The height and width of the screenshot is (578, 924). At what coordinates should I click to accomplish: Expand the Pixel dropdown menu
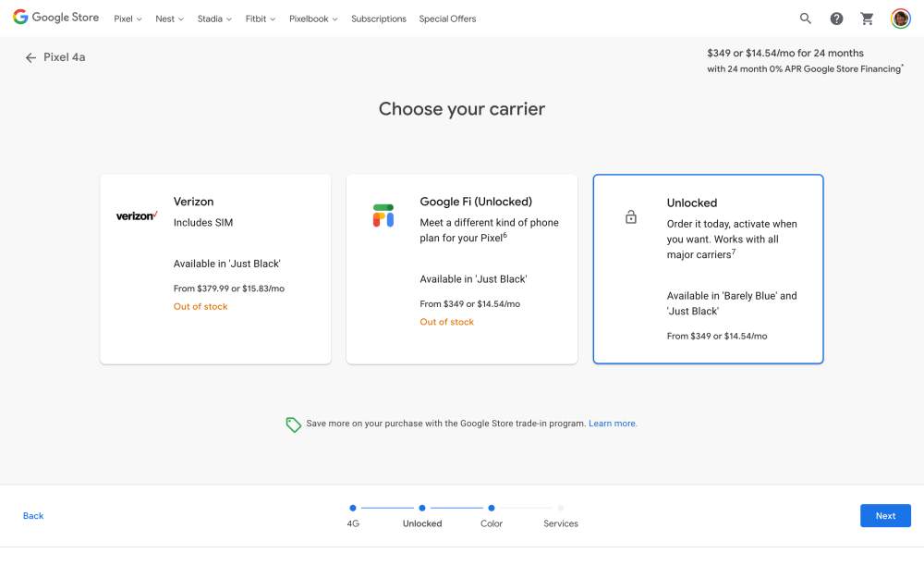(x=128, y=18)
